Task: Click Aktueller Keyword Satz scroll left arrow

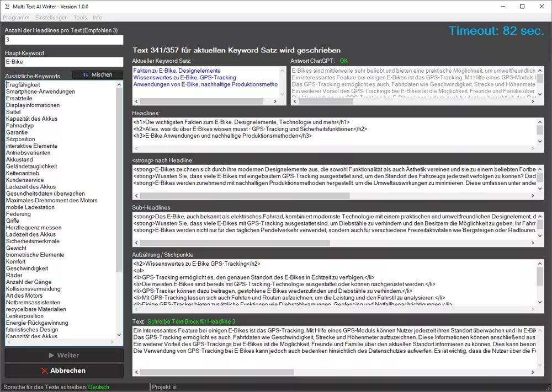Action: pos(137,101)
